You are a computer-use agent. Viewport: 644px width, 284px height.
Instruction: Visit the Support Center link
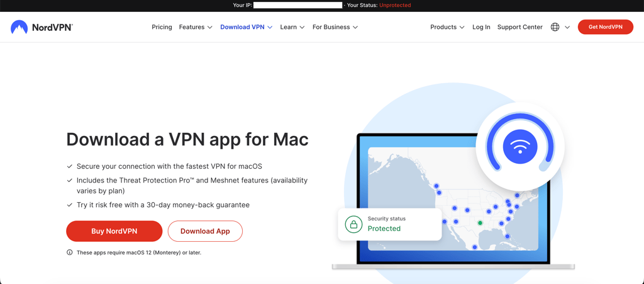click(520, 27)
